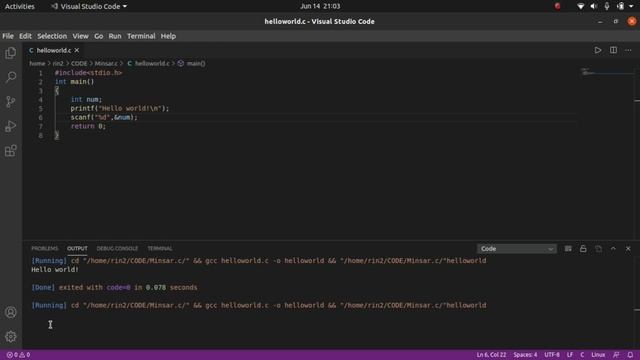Split the editor to the right
This screenshot has width=640, height=360.
[x=613, y=50]
